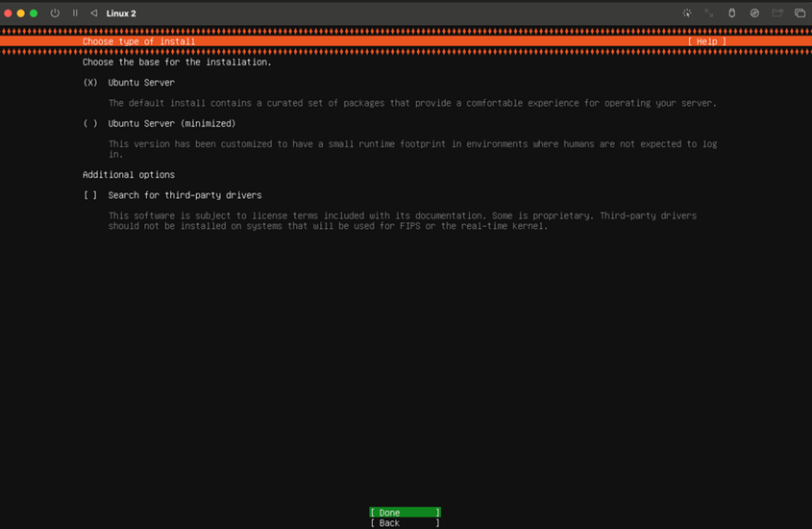The width and height of the screenshot is (812, 529).
Task: Open the USB devices icon
Action: (731, 13)
